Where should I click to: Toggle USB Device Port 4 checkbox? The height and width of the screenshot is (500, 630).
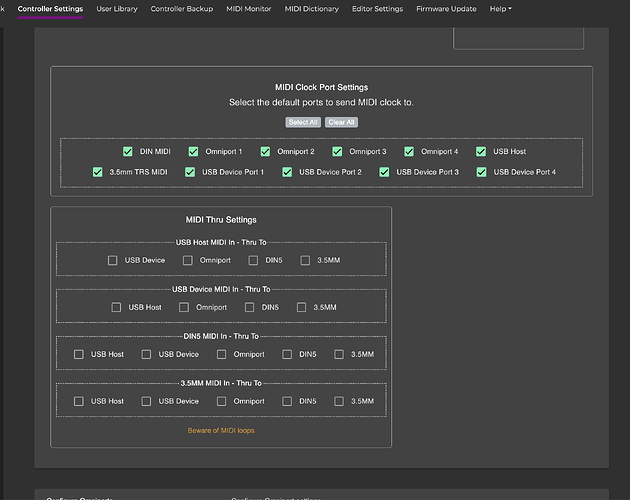tap(483, 172)
